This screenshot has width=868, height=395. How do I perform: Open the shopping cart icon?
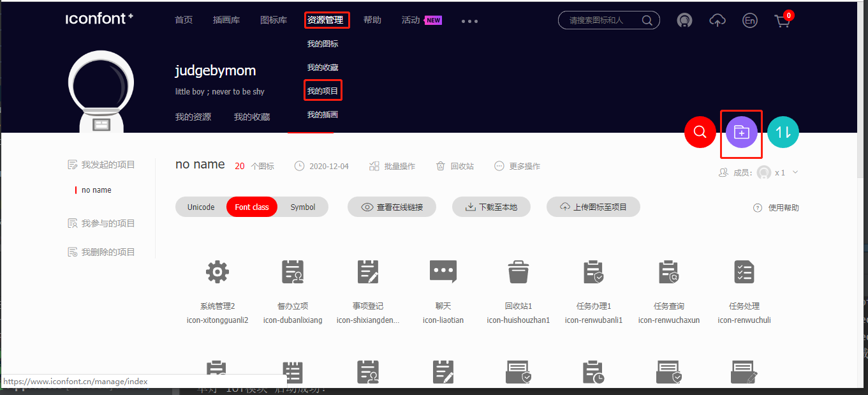point(782,20)
